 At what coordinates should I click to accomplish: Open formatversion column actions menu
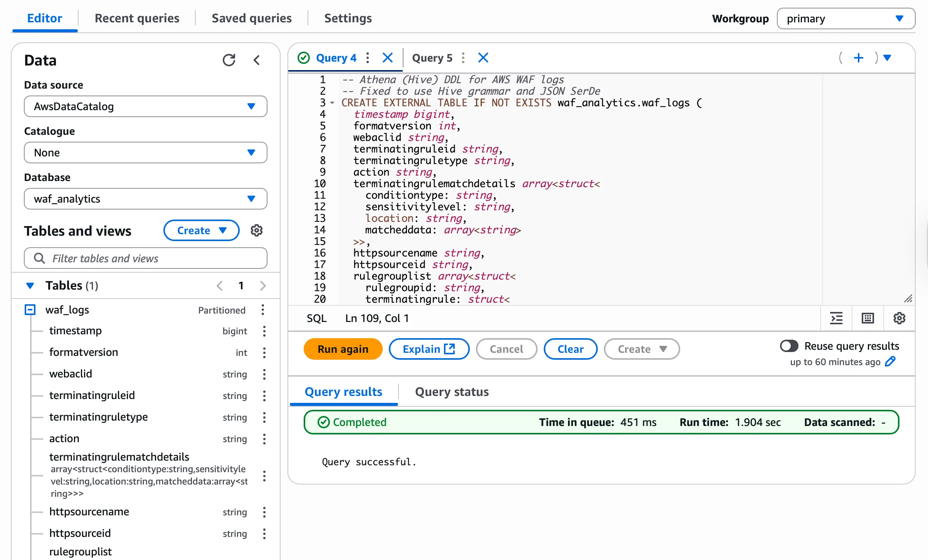[x=264, y=353]
